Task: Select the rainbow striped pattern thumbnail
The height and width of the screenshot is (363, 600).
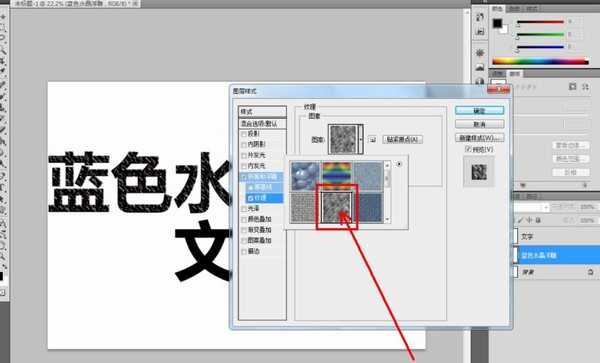Action: tap(336, 176)
